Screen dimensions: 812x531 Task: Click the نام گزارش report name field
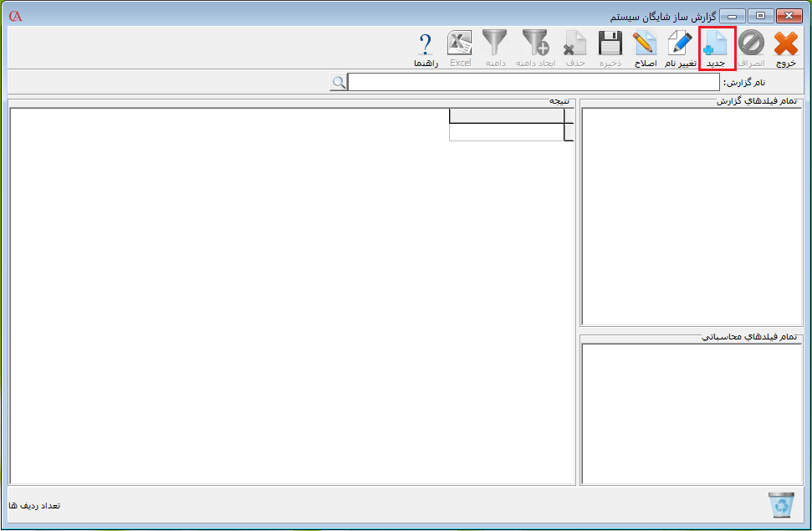533,82
